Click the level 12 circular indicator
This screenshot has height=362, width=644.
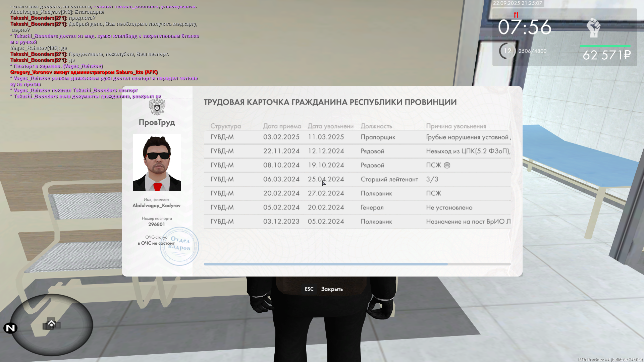pos(507,51)
